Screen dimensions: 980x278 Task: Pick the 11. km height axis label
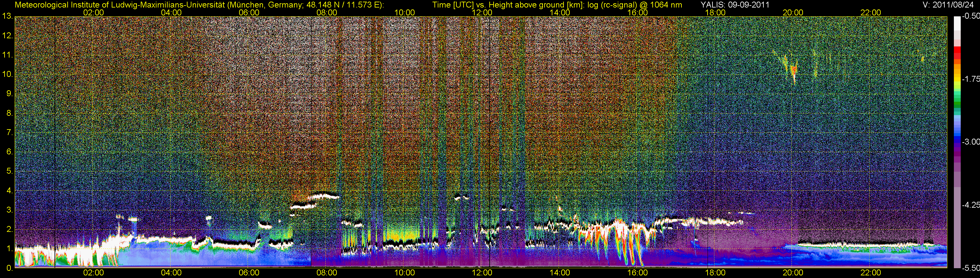[x=7, y=55]
